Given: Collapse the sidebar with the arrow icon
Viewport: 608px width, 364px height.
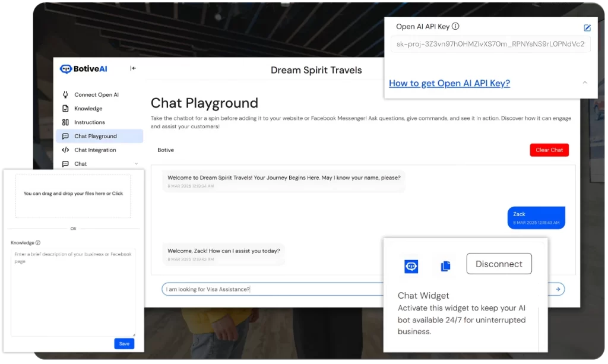Looking at the screenshot, I should (133, 69).
